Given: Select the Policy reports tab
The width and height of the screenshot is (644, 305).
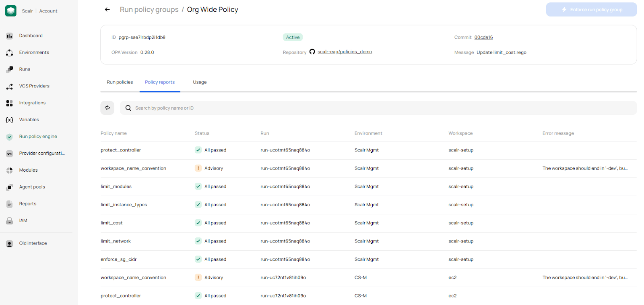Looking at the screenshot, I should [160, 82].
